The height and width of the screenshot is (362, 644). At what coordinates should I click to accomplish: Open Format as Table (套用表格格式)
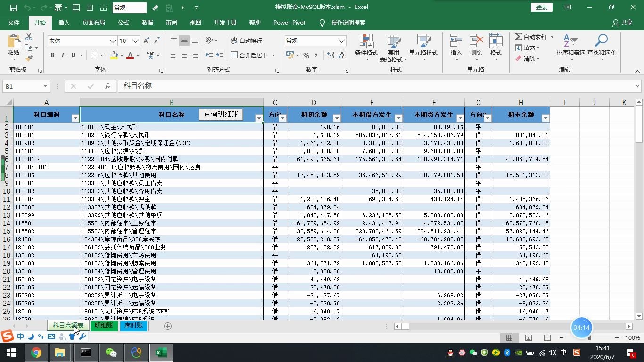(394, 48)
